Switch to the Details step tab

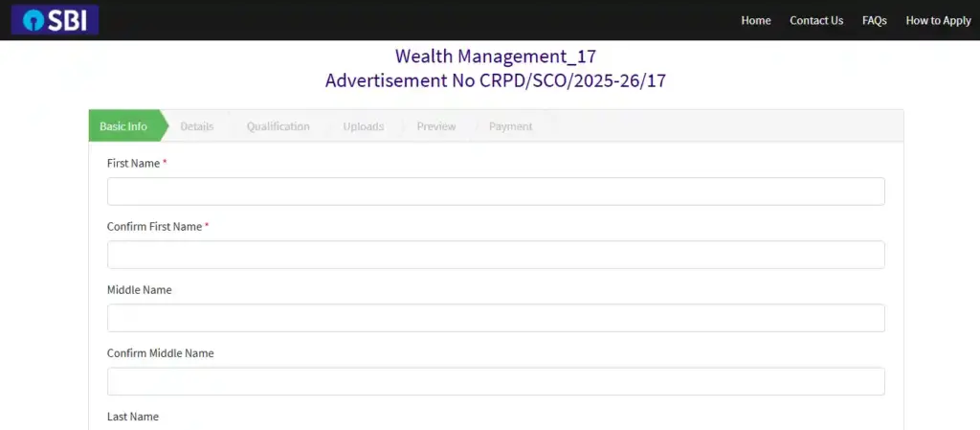(x=196, y=126)
